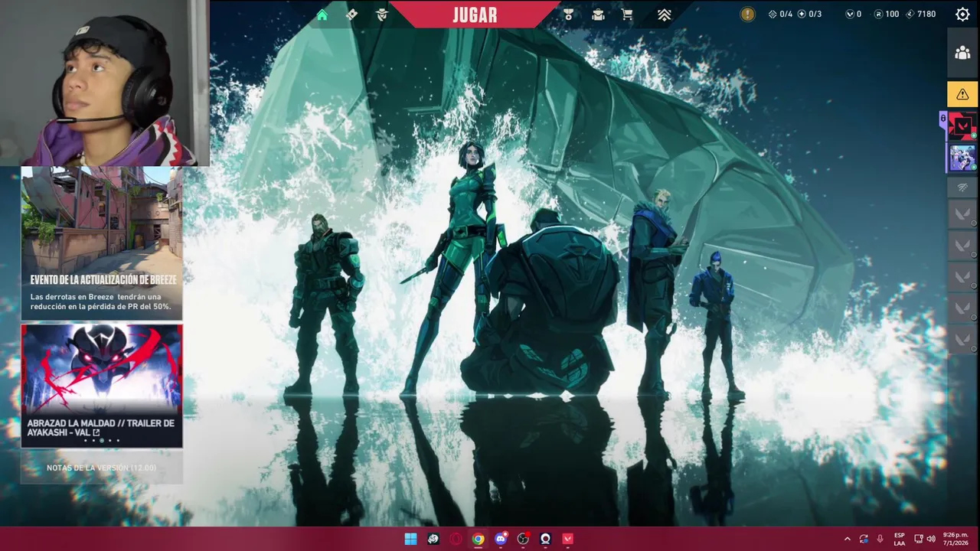Open the Agents icon with hat
Screen dimensions: 980x551
[x=382, y=15]
